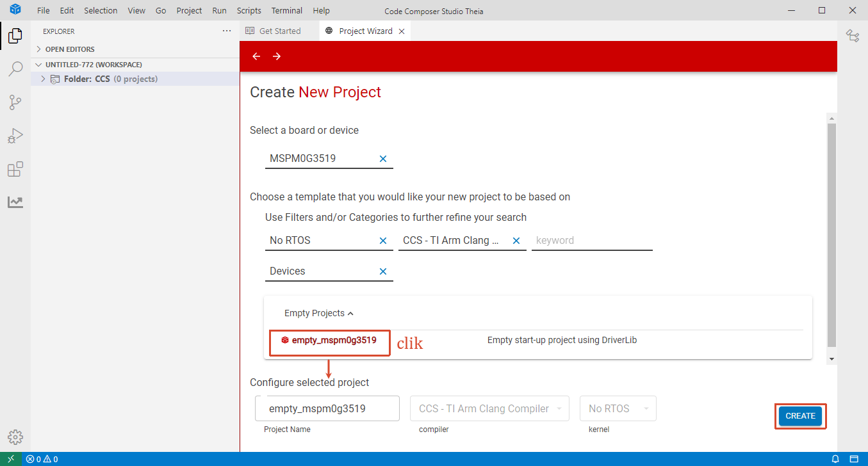Open the Selection menu

(101, 10)
